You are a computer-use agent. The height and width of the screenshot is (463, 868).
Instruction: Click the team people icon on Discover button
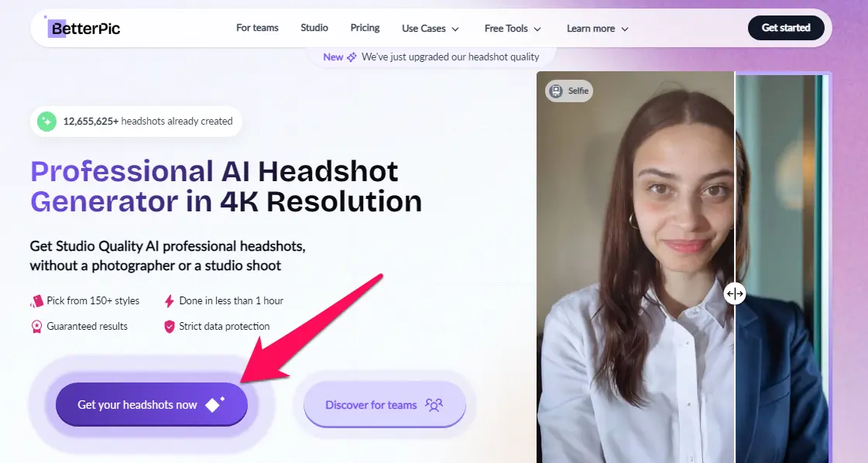point(434,405)
